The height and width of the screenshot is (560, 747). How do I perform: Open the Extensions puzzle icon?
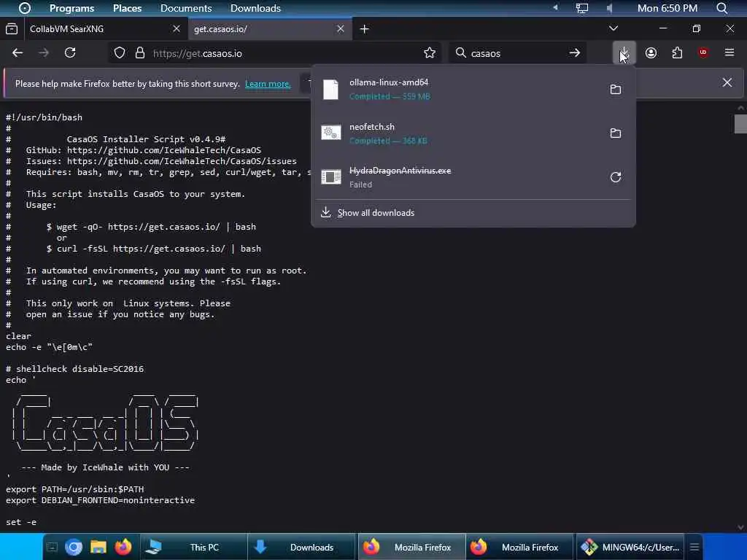677,52
